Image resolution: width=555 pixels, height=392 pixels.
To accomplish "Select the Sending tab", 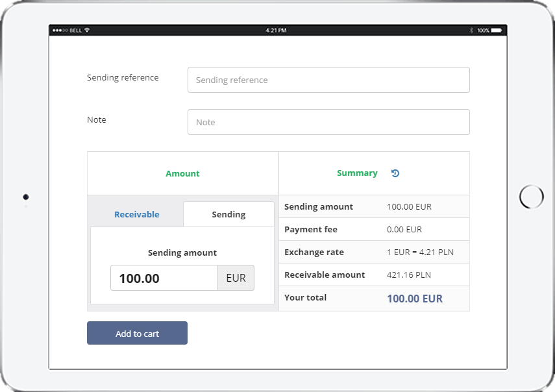I will [228, 214].
